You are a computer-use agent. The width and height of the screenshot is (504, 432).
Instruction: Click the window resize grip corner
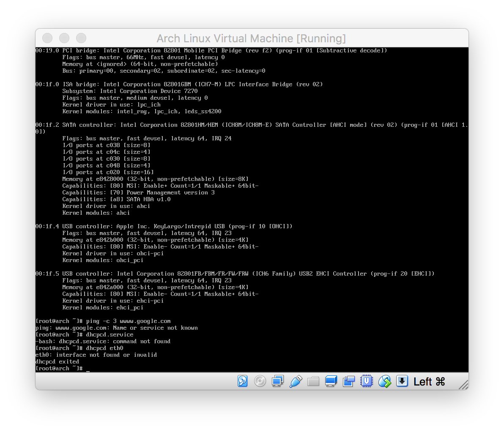pyautogui.click(x=463, y=384)
